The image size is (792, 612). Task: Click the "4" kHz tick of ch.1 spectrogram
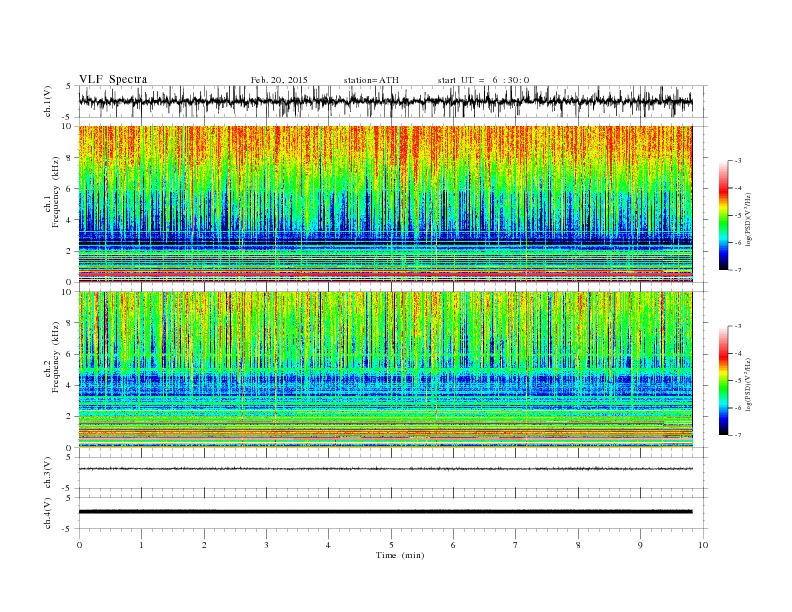pos(69,220)
